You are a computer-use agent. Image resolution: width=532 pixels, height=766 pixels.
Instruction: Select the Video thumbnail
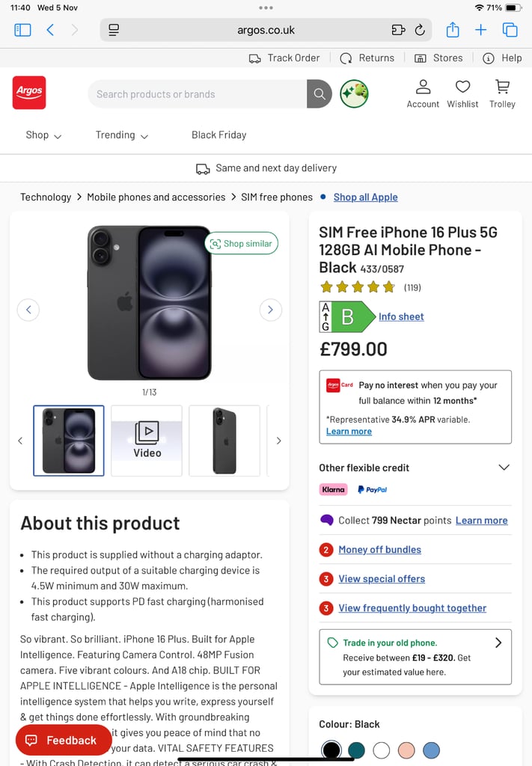(x=146, y=441)
